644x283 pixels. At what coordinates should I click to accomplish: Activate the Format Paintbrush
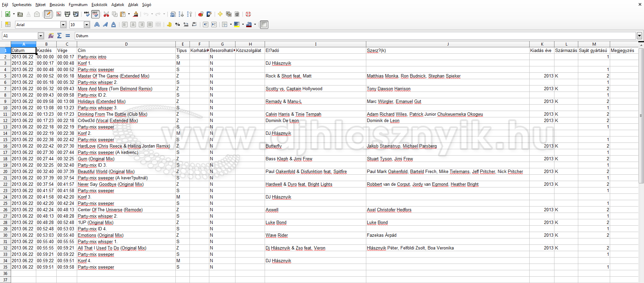[136, 14]
